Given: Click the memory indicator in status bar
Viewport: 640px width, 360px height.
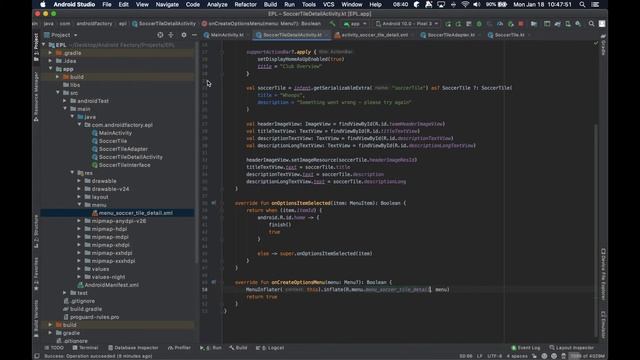Looking at the screenshot, I should 586,356.
